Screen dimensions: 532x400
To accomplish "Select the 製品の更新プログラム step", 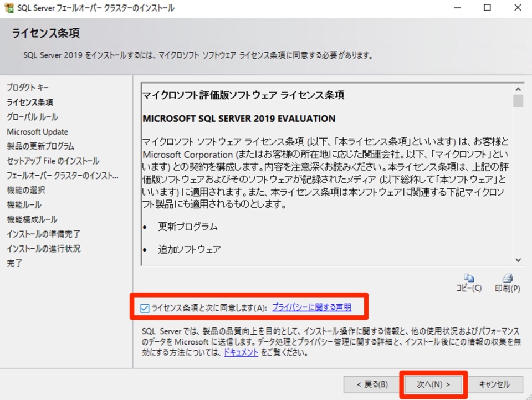I will tap(40, 146).
